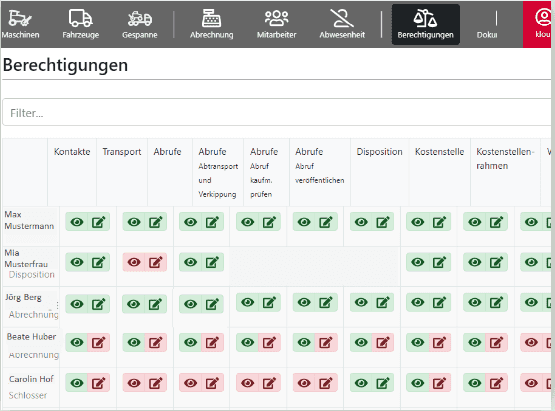The height and width of the screenshot is (411, 555).
Task: Toggle Beate Huber's red view eye icon
Action: click(531, 342)
